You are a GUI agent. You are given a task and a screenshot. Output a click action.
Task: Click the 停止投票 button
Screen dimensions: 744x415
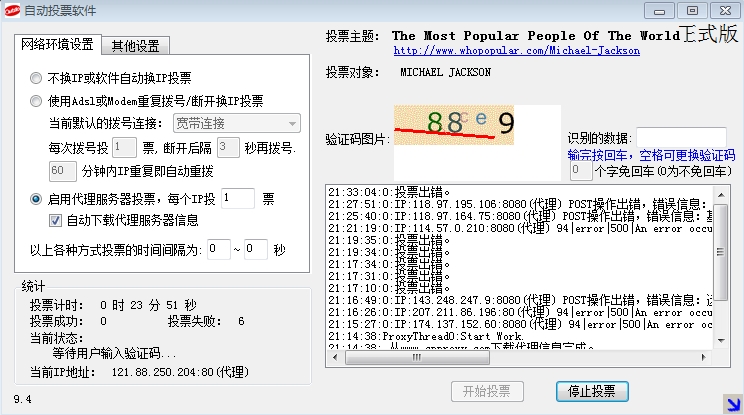click(x=592, y=391)
